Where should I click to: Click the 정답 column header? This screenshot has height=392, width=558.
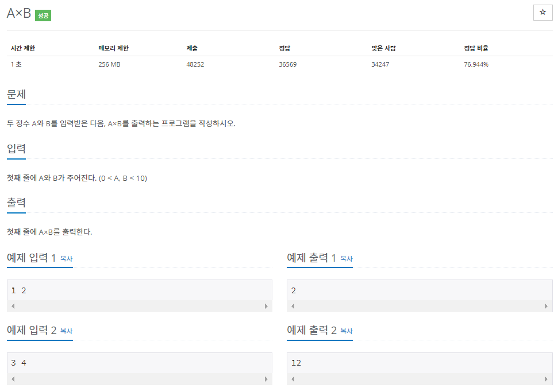(x=284, y=48)
